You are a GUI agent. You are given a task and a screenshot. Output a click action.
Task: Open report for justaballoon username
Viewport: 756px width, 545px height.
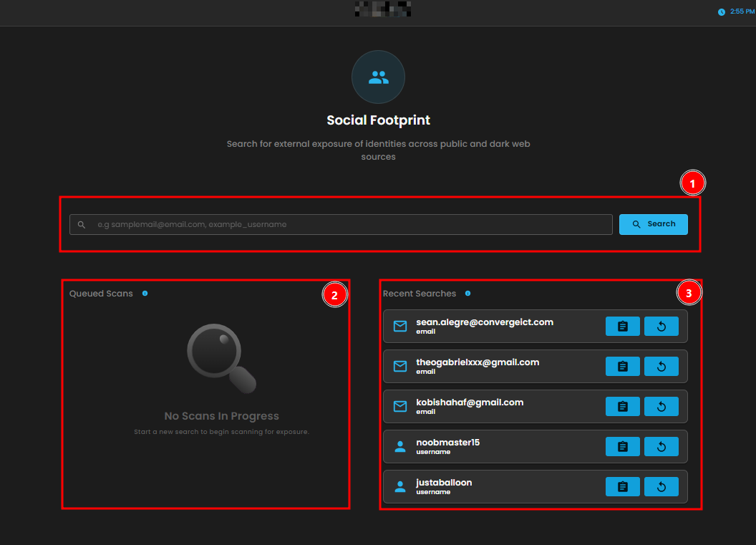click(622, 487)
